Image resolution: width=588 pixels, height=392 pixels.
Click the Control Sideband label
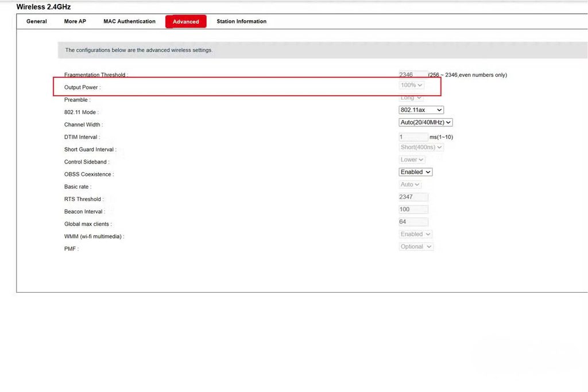click(87, 162)
